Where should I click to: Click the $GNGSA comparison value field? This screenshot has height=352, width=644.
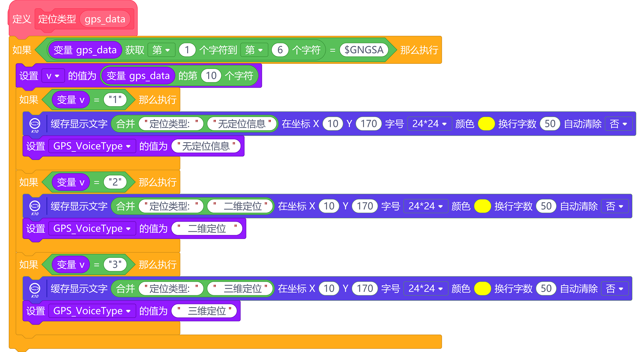tap(364, 50)
